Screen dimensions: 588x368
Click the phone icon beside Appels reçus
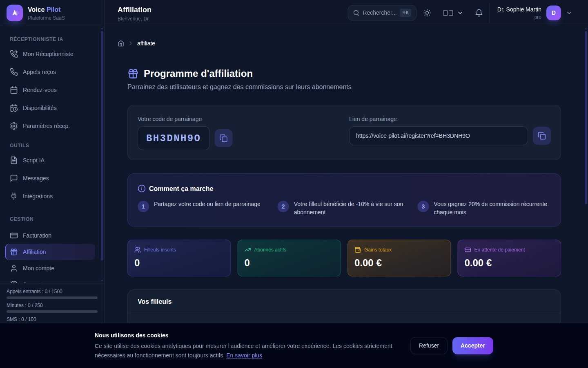14,72
